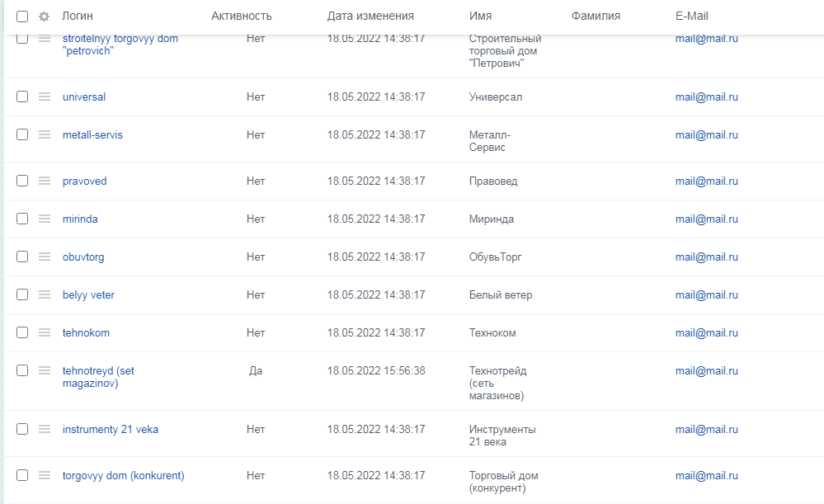Sort by the Фамилия column header

tap(596, 16)
